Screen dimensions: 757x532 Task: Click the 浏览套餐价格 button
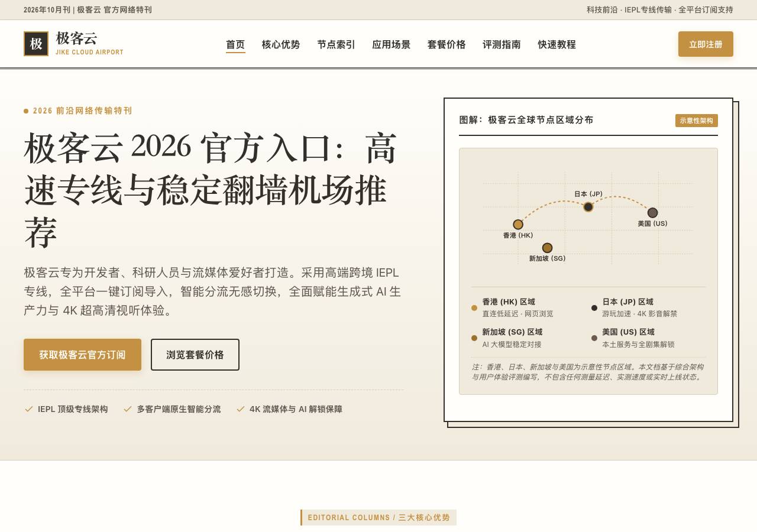click(195, 355)
